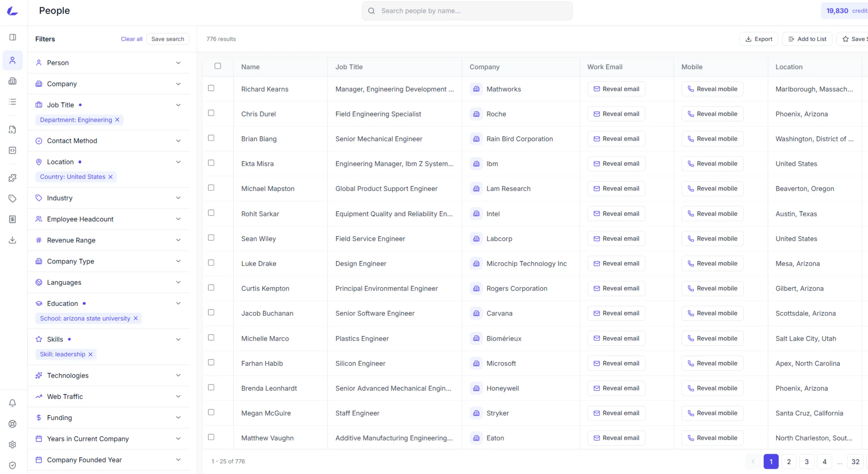Open the People section from the sidebar
868x474 pixels.
pos(12,60)
